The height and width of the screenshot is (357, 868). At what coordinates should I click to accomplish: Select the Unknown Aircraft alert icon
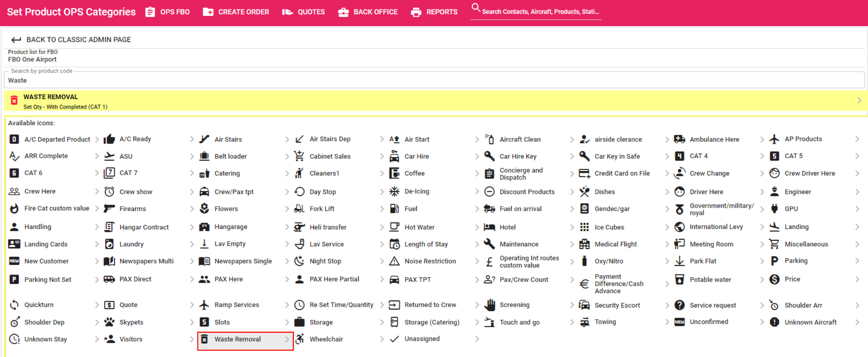click(x=775, y=322)
